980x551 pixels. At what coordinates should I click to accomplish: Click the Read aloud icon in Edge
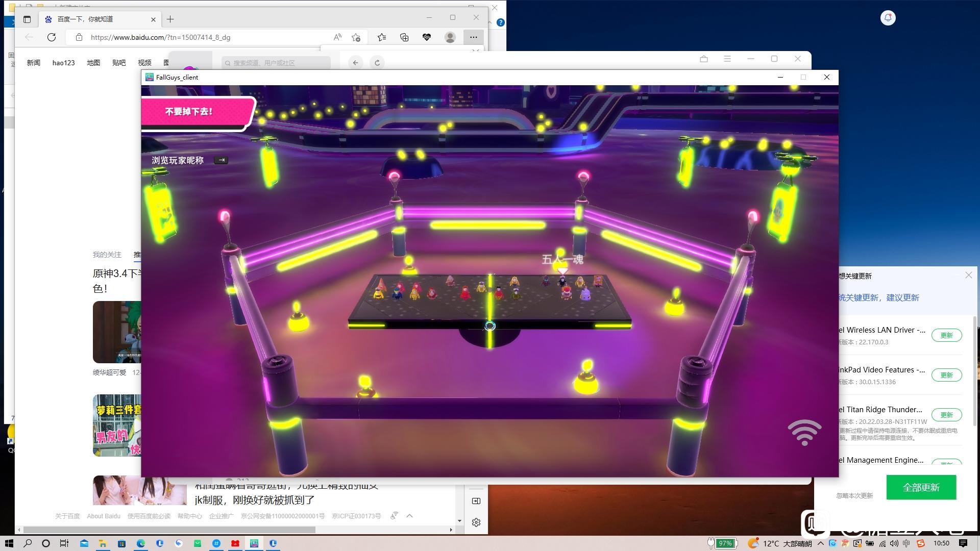click(x=337, y=37)
